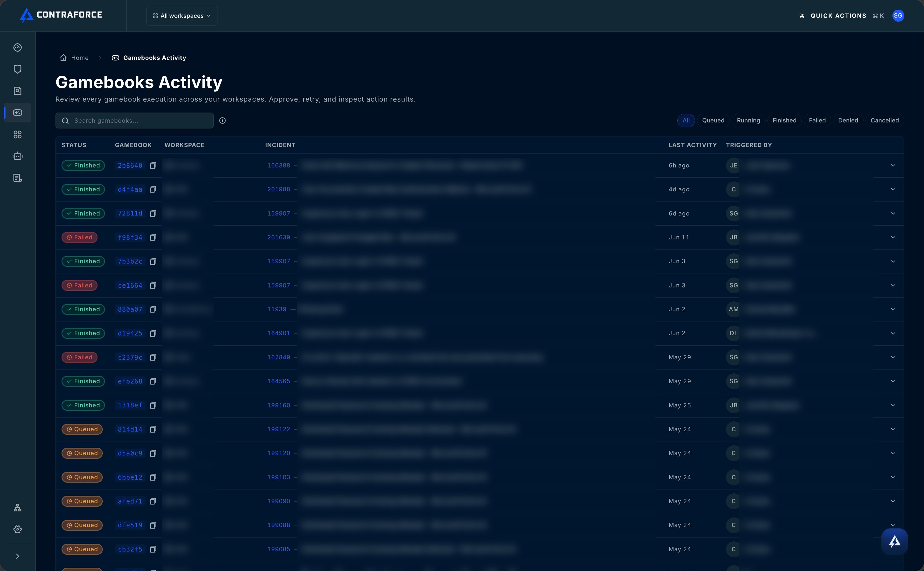This screenshot has width=924, height=571.
Task: Open the four-circles apps icon in sidebar
Action: [17, 135]
